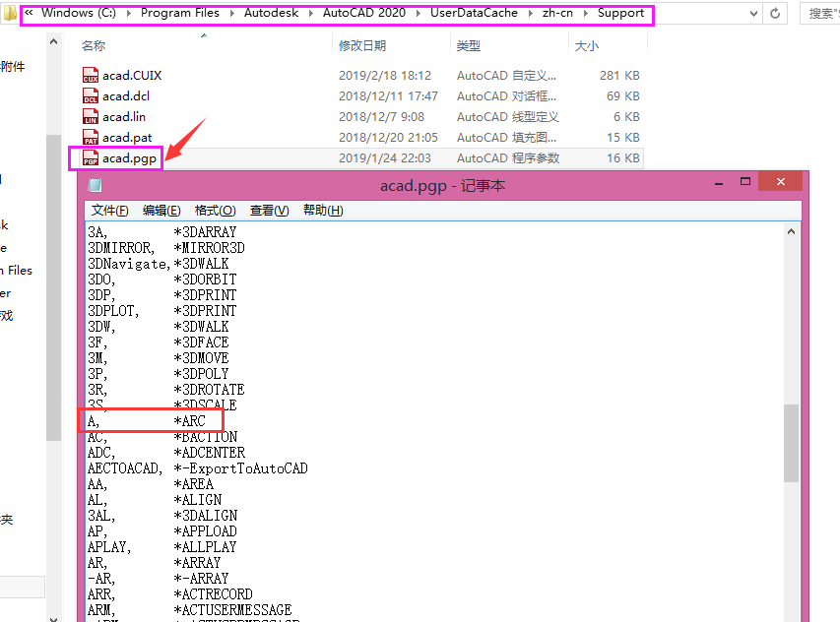Click the *ALIGN command text
This screenshot has height=622, width=840.
[198, 500]
